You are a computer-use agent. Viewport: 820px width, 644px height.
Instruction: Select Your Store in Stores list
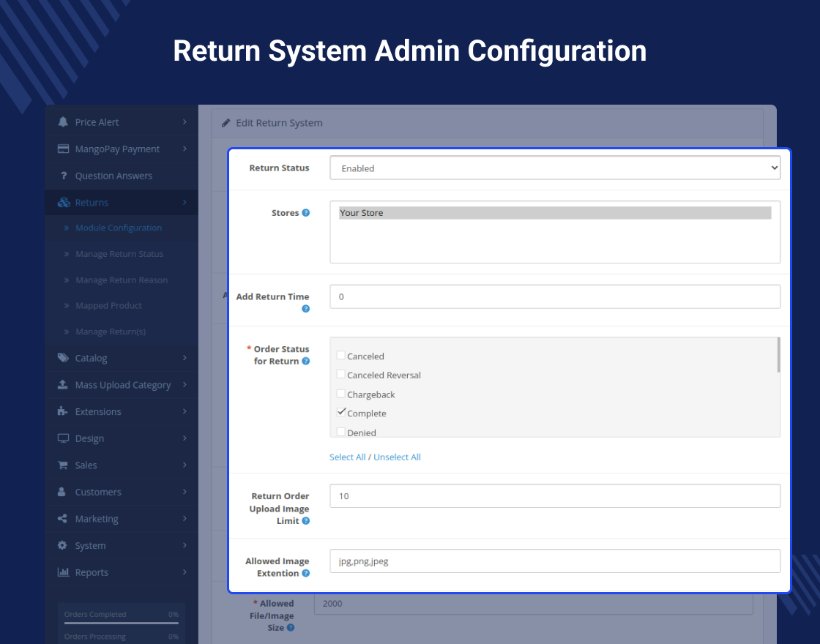tap(555, 213)
